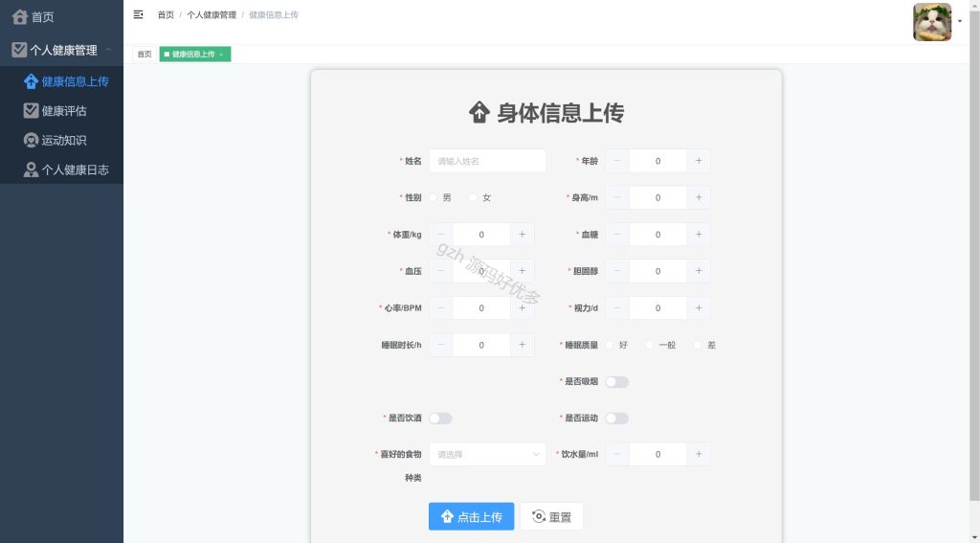Click the 身高/m number field

pos(657,197)
